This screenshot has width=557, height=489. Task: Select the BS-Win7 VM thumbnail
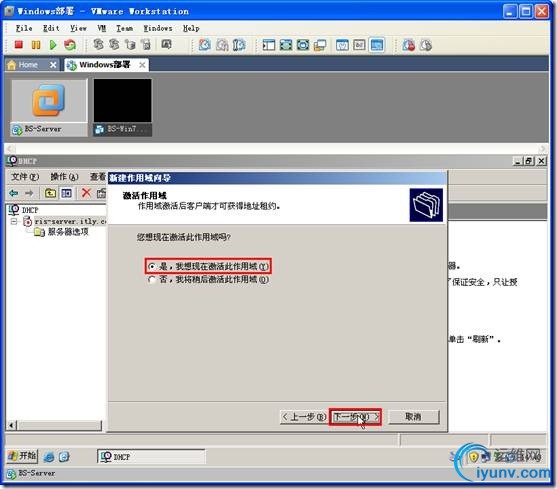click(123, 108)
